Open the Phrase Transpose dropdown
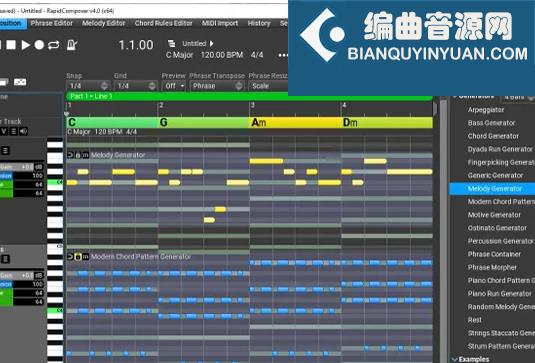The image size is (535, 363). click(217, 86)
